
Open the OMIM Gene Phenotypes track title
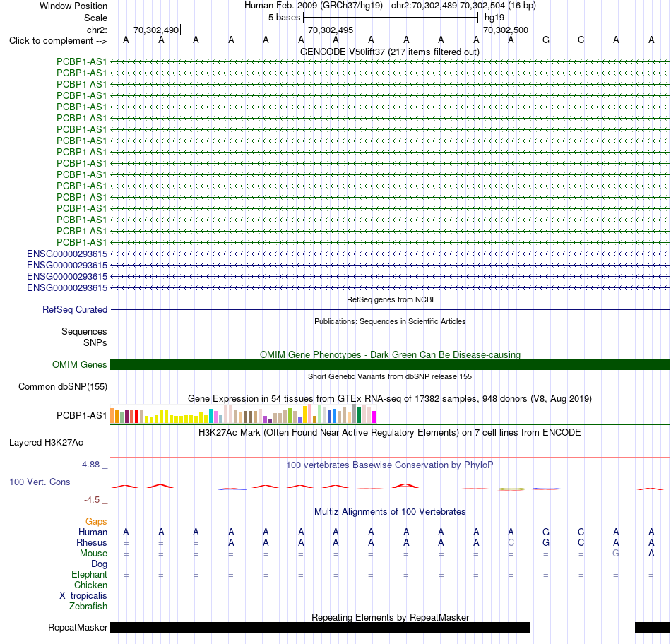pos(390,354)
